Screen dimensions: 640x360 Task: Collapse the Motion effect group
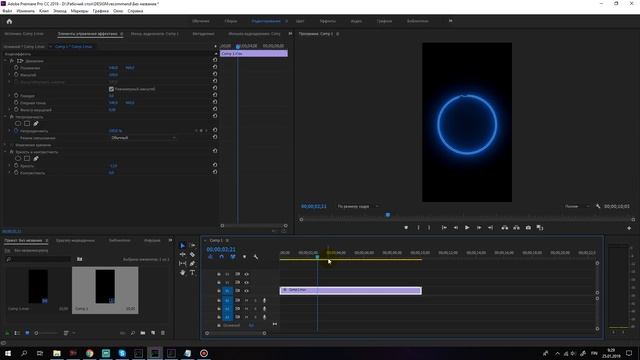tap(6, 60)
